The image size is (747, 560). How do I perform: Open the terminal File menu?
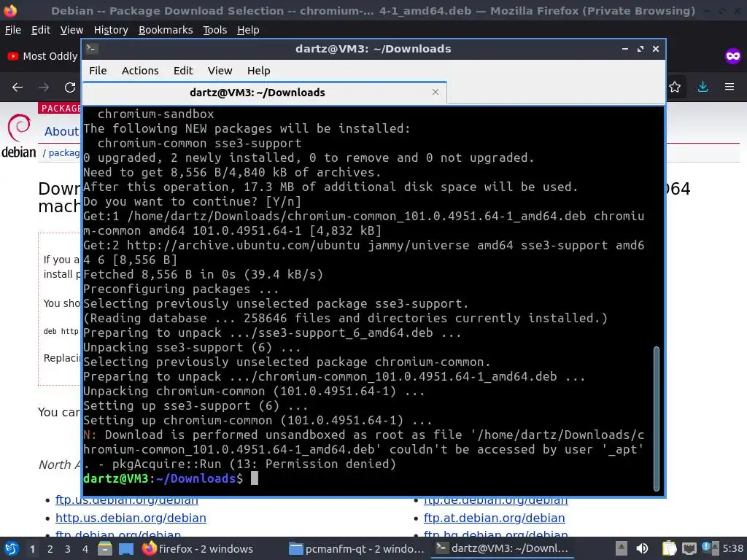click(x=98, y=71)
